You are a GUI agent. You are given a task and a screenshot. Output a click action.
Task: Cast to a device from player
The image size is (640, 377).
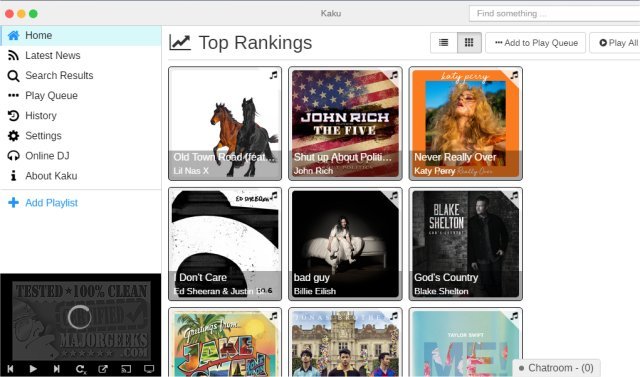click(x=126, y=369)
